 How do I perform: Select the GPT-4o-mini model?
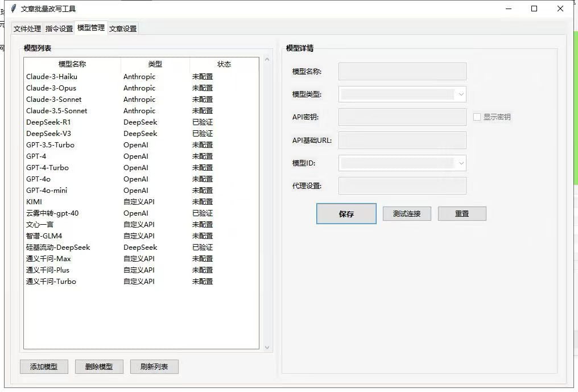[141, 191]
